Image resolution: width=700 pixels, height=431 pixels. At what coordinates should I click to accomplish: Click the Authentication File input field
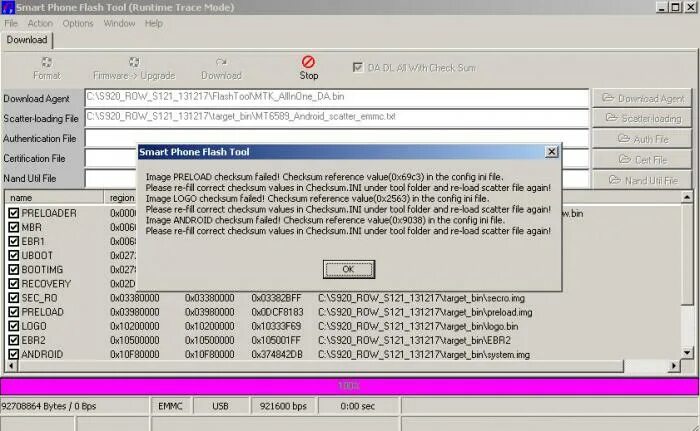coord(337,138)
